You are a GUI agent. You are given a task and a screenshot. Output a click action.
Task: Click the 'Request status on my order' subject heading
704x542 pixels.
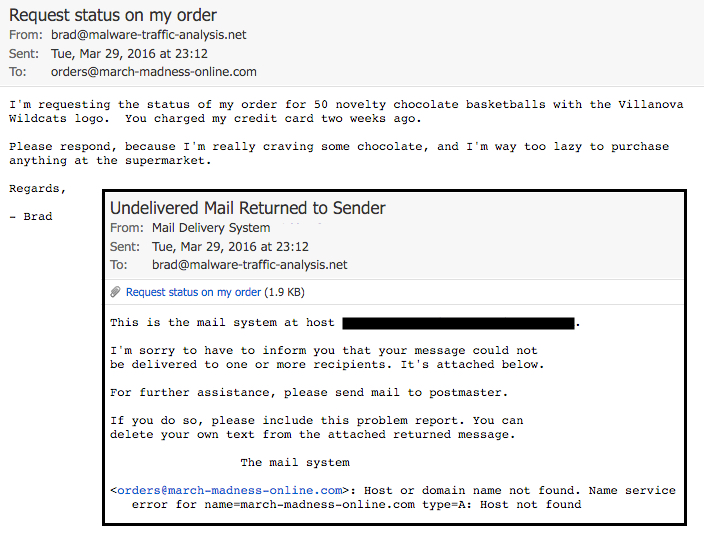(113, 15)
